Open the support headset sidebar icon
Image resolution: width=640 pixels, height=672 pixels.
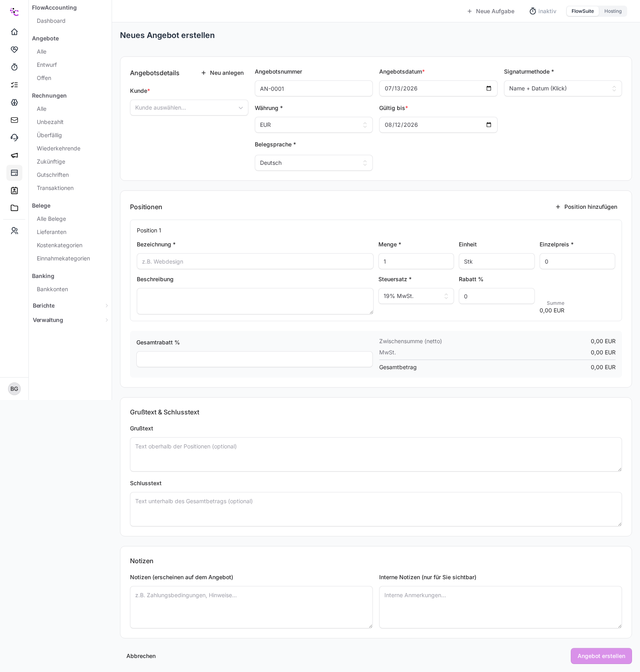[x=14, y=138]
